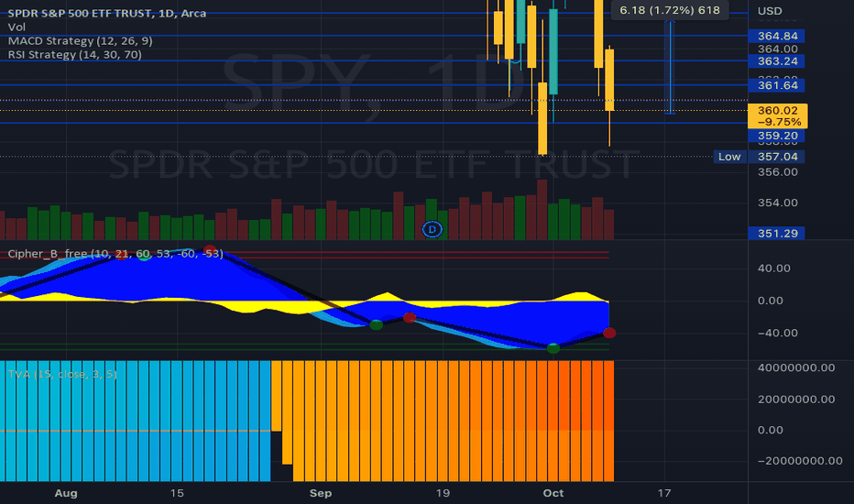Click the red dot at Cipher wave end
The width and height of the screenshot is (854, 504).
tap(609, 333)
